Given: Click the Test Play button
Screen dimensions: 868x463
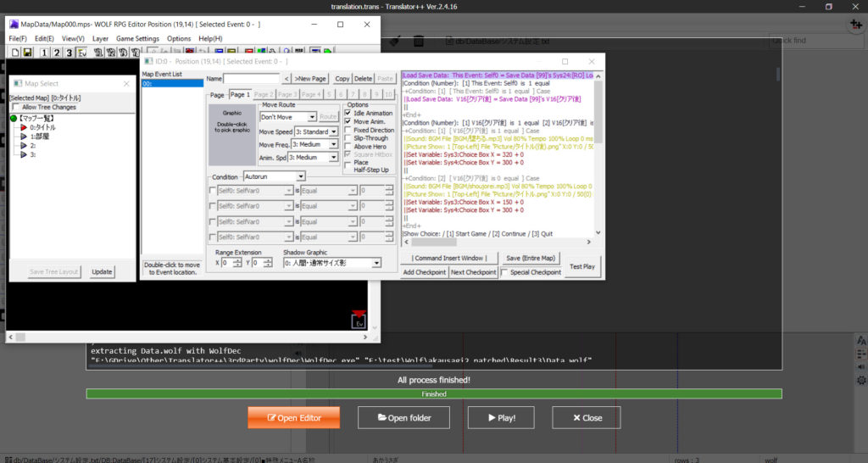Looking at the screenshot, I should click(582, 266).
